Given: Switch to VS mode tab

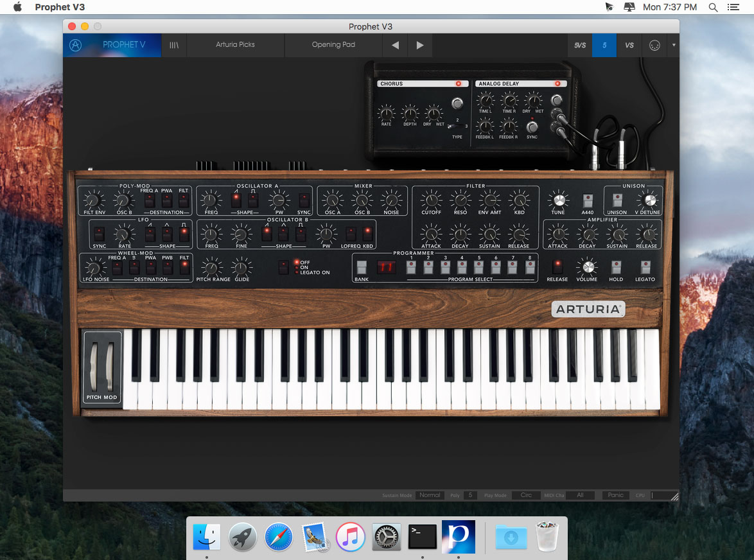Looking at the screenshot, I should 629,45.
